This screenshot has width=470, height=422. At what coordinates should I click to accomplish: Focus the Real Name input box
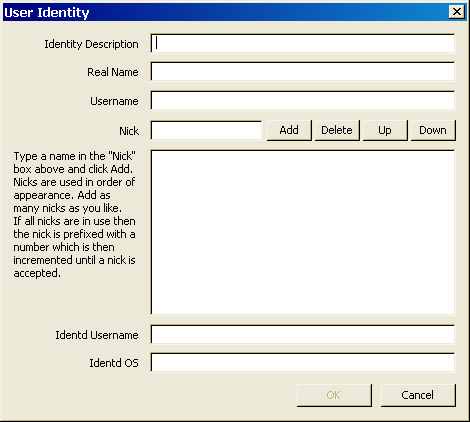[303, 71]
